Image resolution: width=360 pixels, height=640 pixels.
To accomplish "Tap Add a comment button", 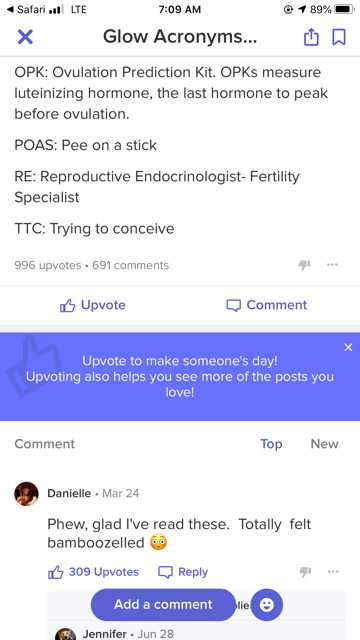I will point(163,604).
